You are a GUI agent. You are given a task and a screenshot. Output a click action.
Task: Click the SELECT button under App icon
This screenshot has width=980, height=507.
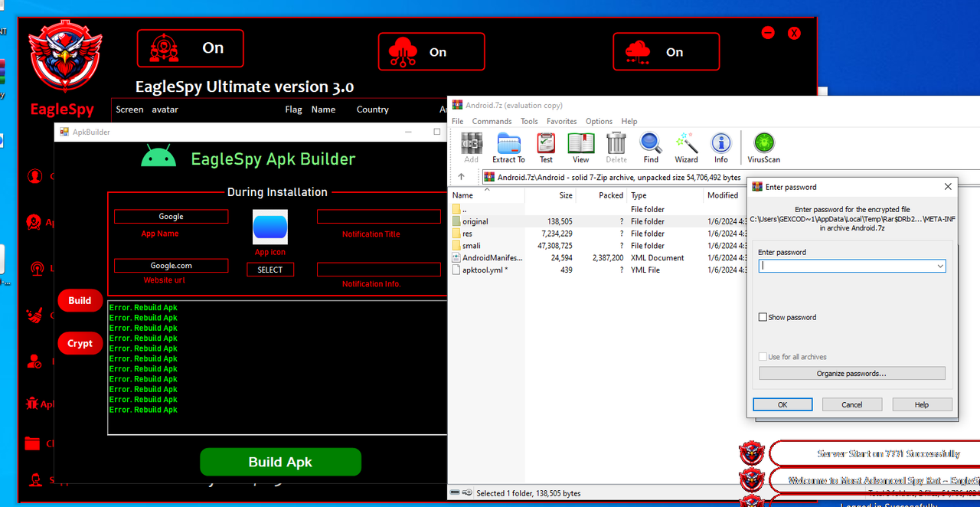pyautogui.click(x=270, y=270)
